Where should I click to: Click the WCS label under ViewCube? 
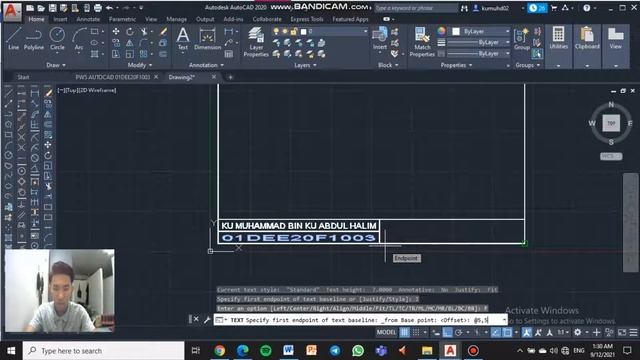[611, 156]
